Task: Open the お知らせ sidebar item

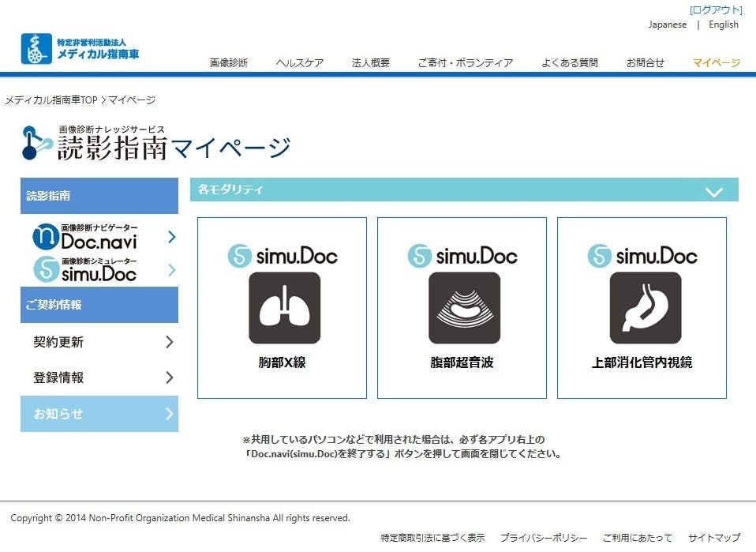Action: 99,414
